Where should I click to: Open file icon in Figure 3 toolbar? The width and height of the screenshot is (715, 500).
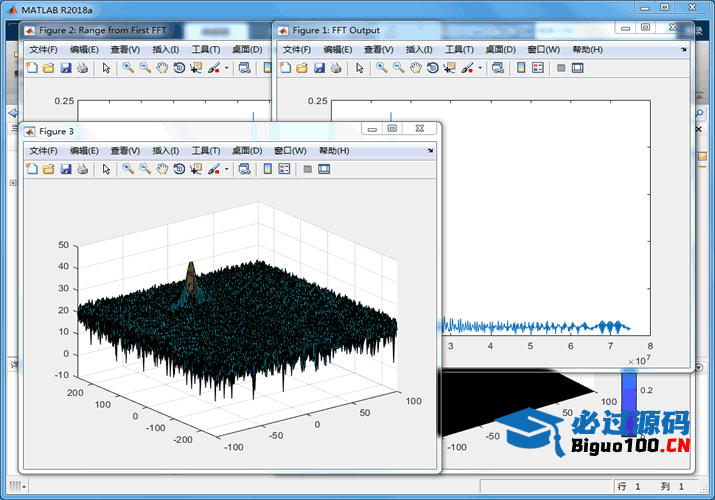48,169
